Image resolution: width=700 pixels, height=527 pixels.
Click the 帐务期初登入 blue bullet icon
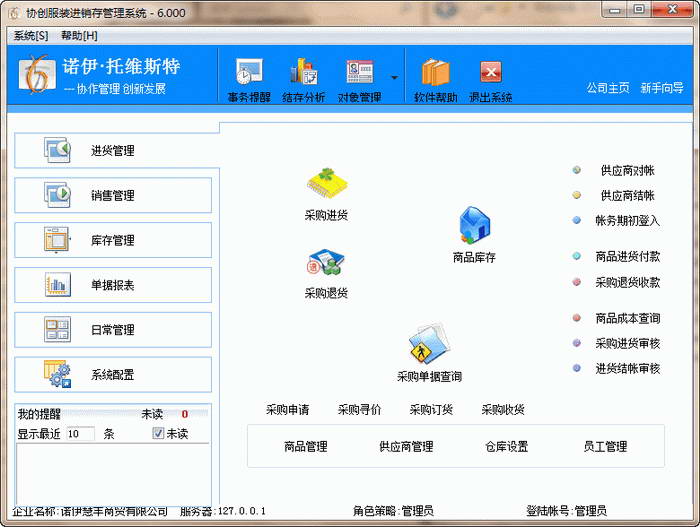pos(577,220)
